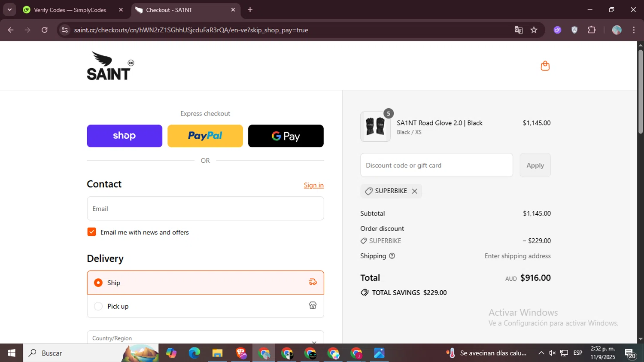
Task: Click the Black / XS variant text
Action: 409,132
